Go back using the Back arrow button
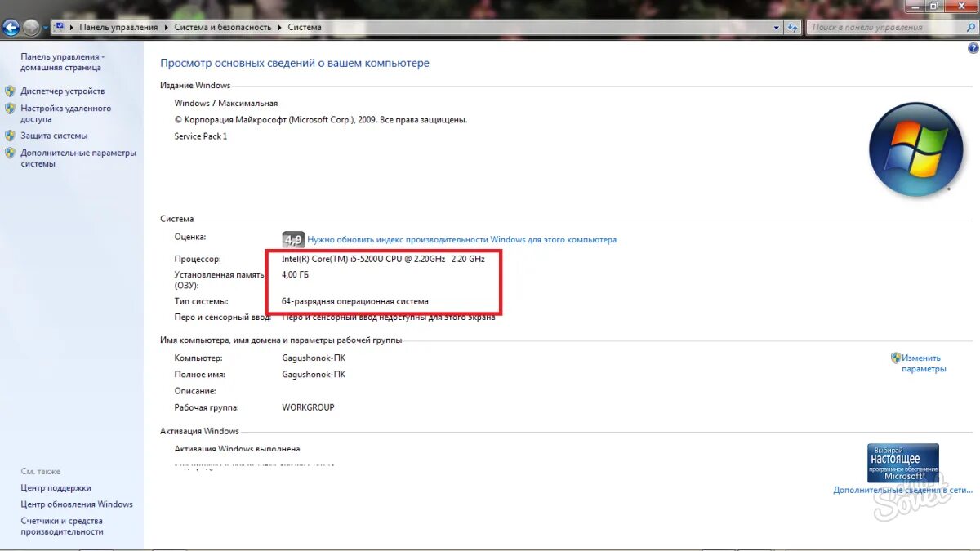This screenshot has height=551, width=980. click(x=11, y=27)
